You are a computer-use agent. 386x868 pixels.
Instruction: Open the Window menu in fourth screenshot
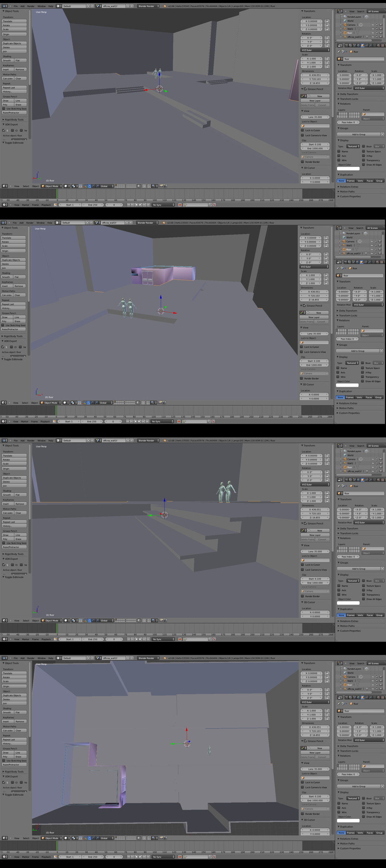pyautogui.click(x=41, y=658)
